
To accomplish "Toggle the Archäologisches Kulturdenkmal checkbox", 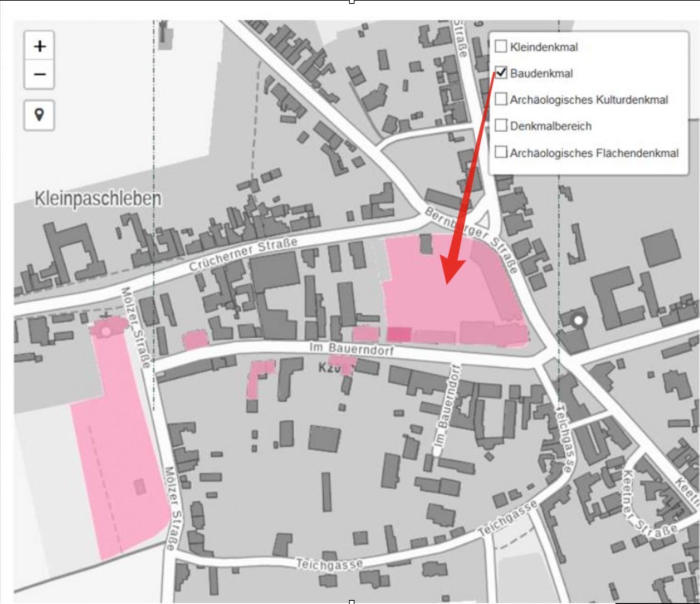I will [x=500, y=99].
